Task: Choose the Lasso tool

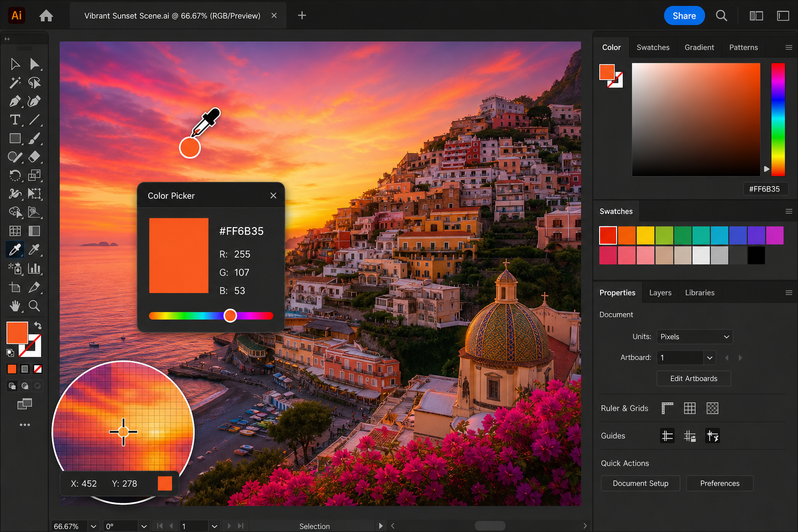Action: (x=34, y=83)
